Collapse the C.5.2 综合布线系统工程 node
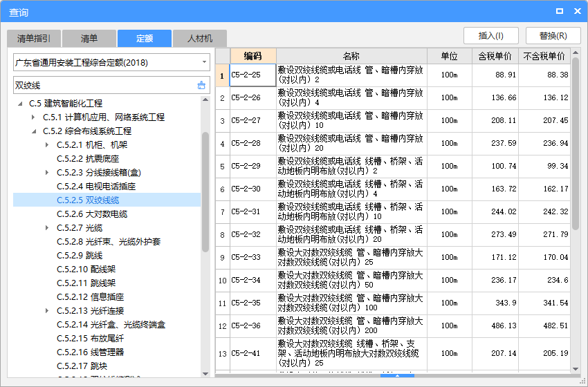The image size is (588, 387). coord(34,131)
